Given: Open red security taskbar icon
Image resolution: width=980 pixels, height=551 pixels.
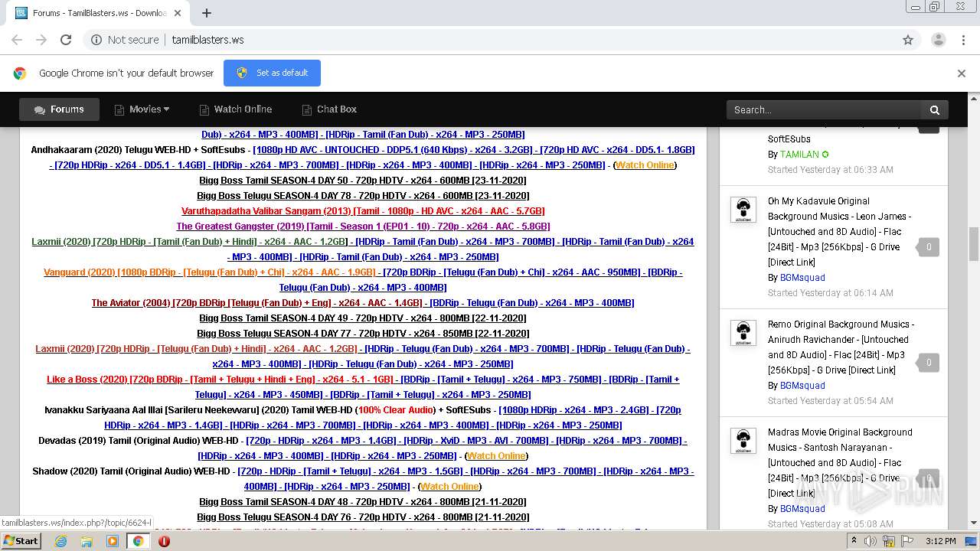Looking at the screenshot, I should pos(164,541).
